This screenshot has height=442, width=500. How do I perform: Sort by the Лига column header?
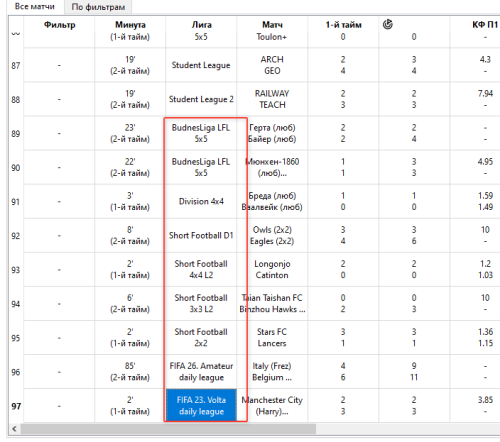(201, 25)
